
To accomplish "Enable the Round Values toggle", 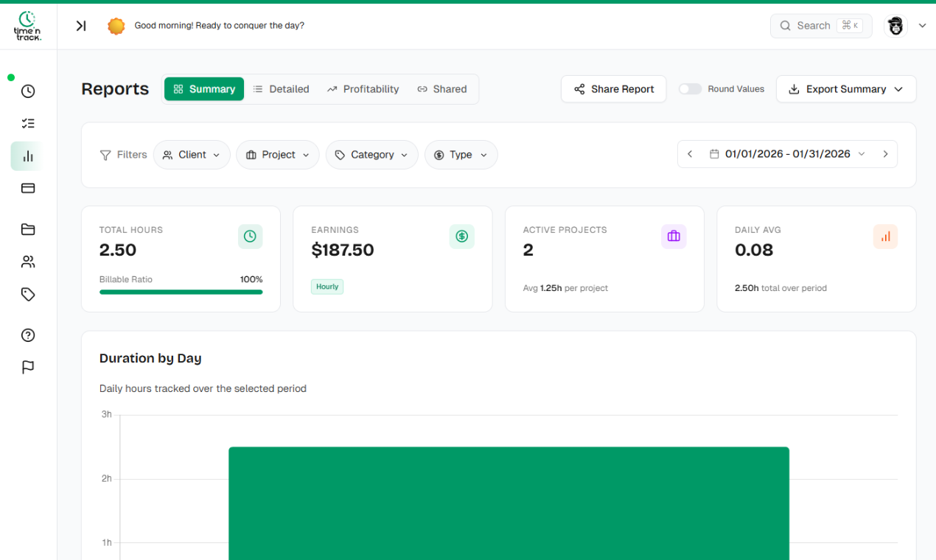I will pyautogui.click(x=690, y=88).
